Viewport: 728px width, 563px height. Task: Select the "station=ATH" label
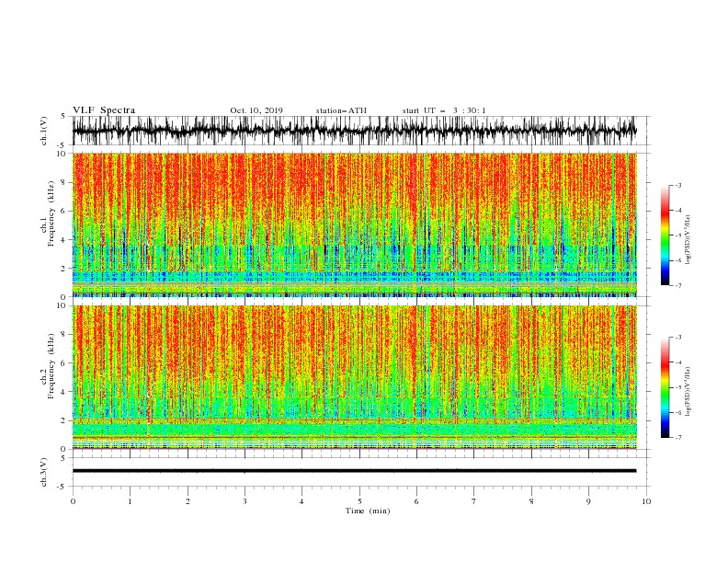pyautogui.click(x=341, y=110)
